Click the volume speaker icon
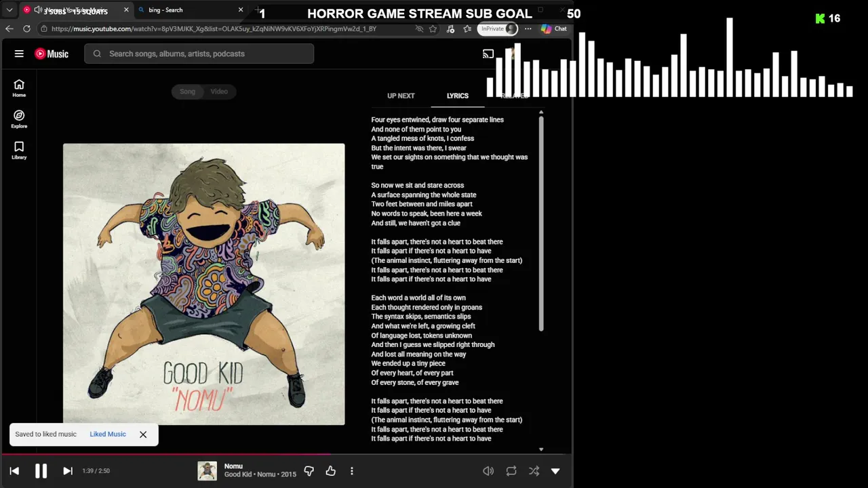The image size is (868, 488). click(488, 471)
